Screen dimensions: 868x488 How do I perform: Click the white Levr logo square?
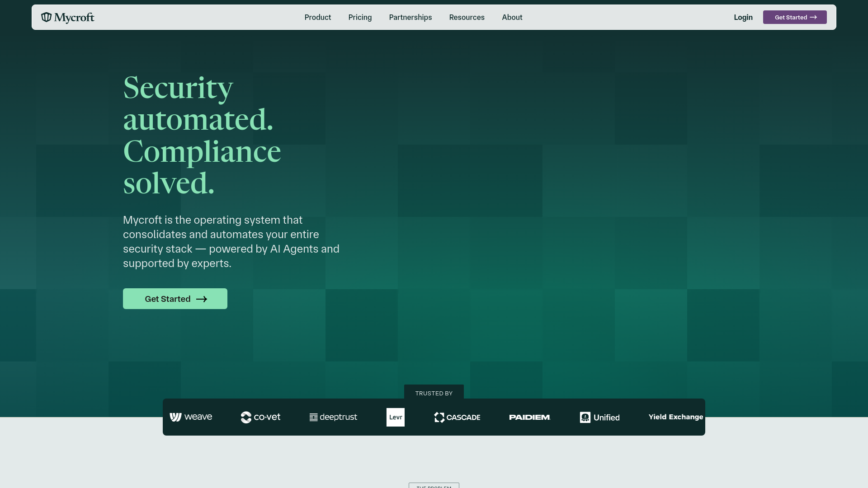pos(396,417)
